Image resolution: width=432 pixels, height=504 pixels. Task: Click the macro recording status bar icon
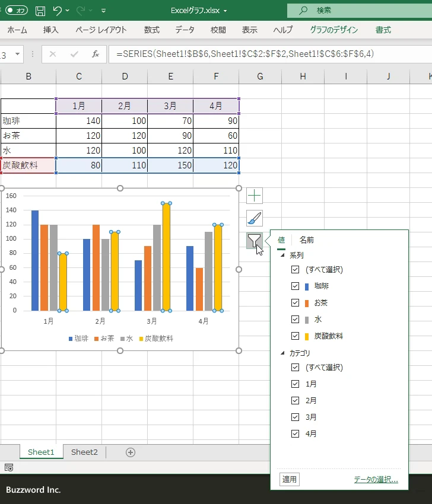pyautogui.click(x=9, y=468)
